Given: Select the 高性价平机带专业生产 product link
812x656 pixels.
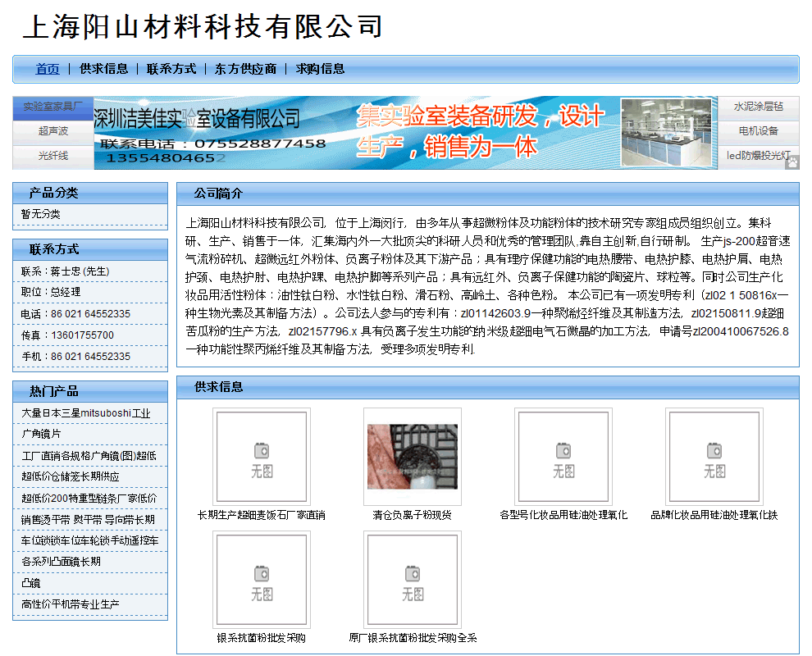Looking at the screenshot, I should [71, 604].
